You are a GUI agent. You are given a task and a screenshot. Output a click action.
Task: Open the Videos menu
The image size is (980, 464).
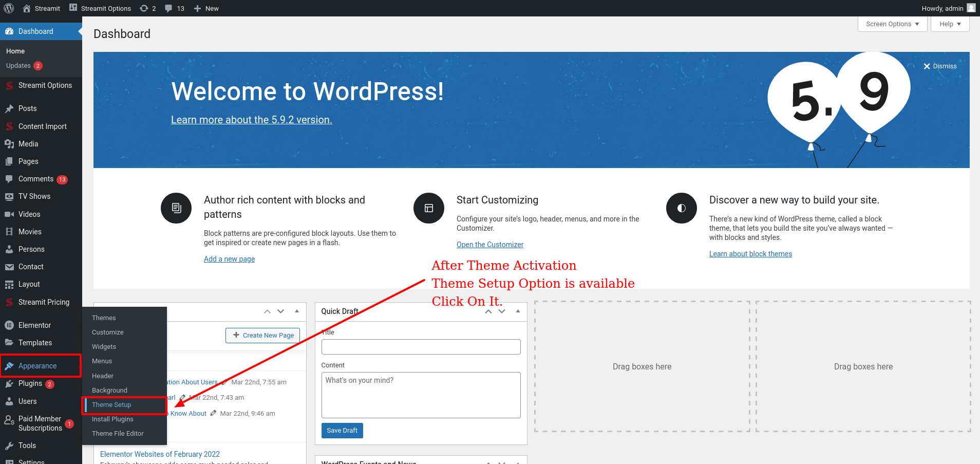pos(41,214)
